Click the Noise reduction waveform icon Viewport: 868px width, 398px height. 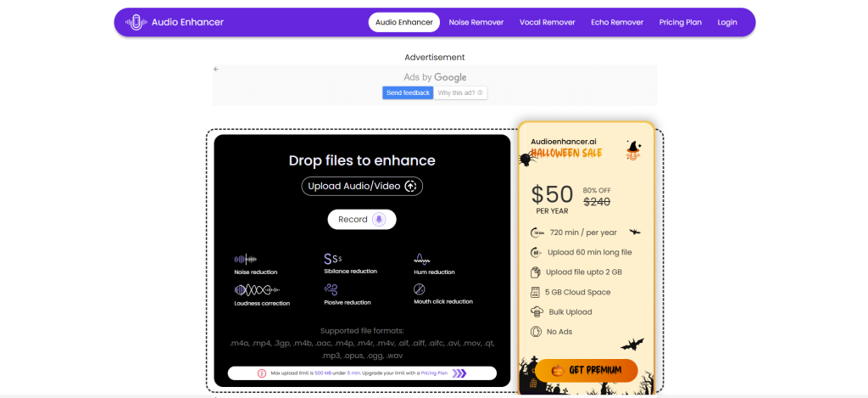pos(245,259)
